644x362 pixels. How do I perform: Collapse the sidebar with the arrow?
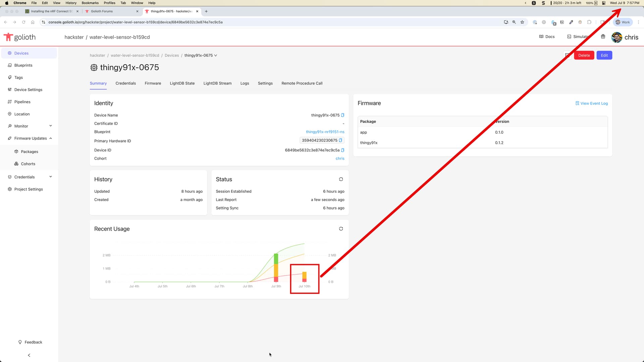pos(29,355)
